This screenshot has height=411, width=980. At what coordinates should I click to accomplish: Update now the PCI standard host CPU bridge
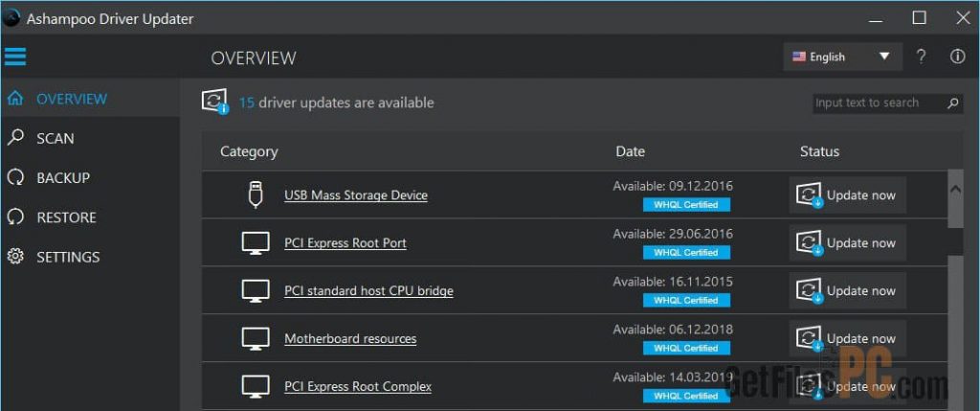(847, 291)
